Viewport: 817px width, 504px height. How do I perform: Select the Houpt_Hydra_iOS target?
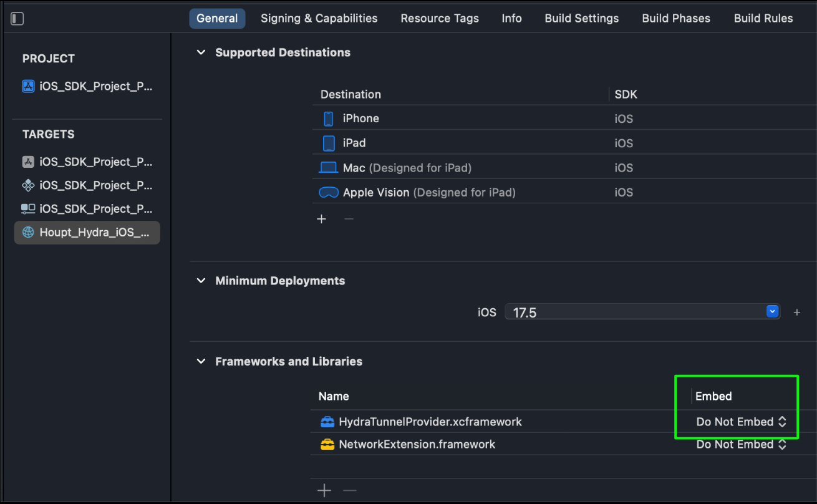pyautogui.click(x=87, y=233)
